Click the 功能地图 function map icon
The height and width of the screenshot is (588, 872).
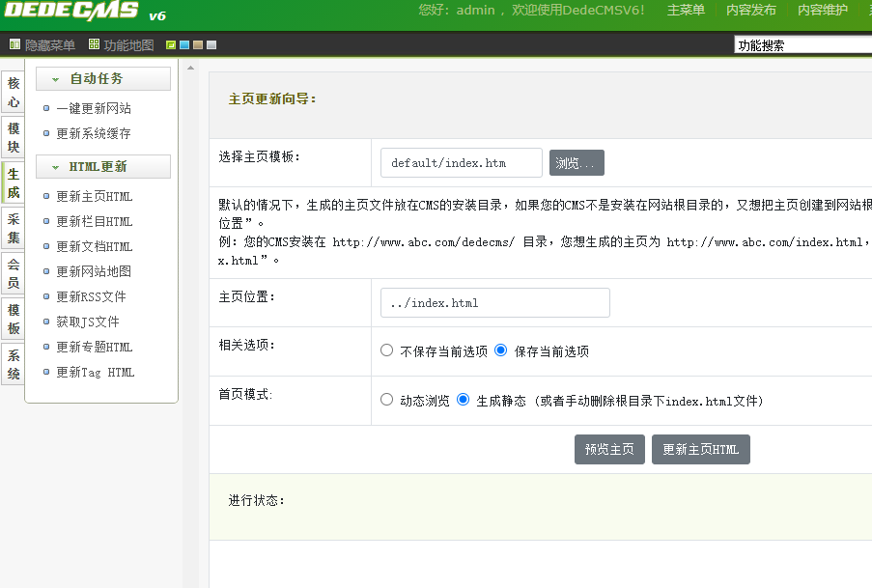(x=94, y=44)
